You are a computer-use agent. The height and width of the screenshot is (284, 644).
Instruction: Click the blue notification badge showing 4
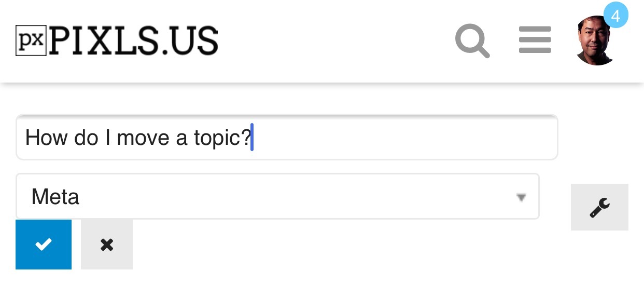tap(615, 16)
